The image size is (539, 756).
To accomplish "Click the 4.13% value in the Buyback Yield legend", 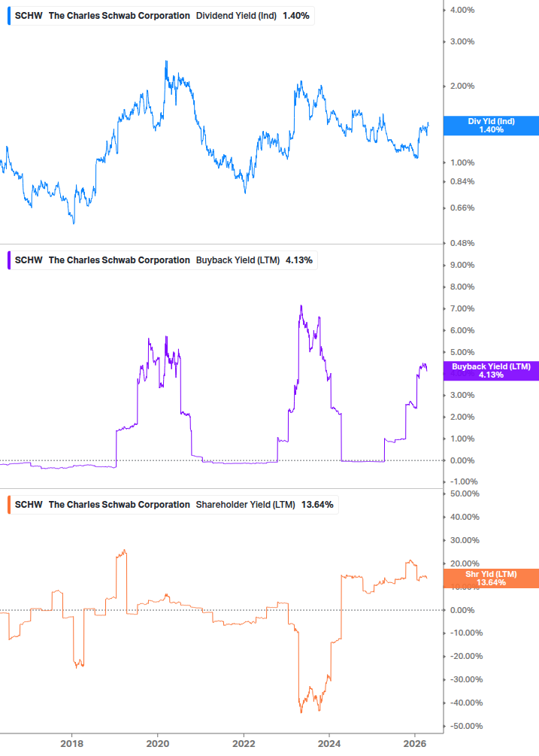I will pos(299,260).
